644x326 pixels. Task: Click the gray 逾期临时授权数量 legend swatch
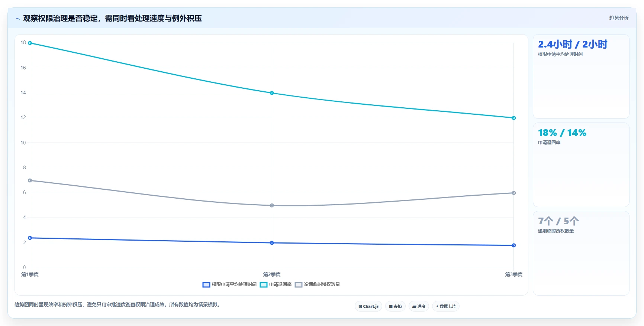(x=299, y=285)
